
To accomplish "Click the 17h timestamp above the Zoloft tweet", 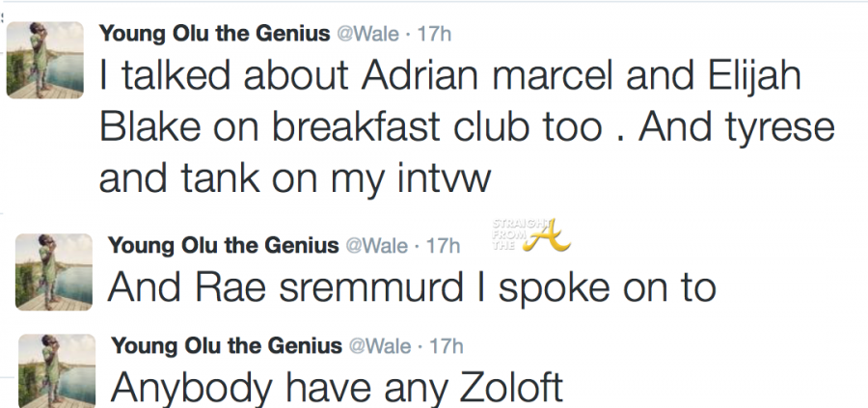I will click(448, 345).
